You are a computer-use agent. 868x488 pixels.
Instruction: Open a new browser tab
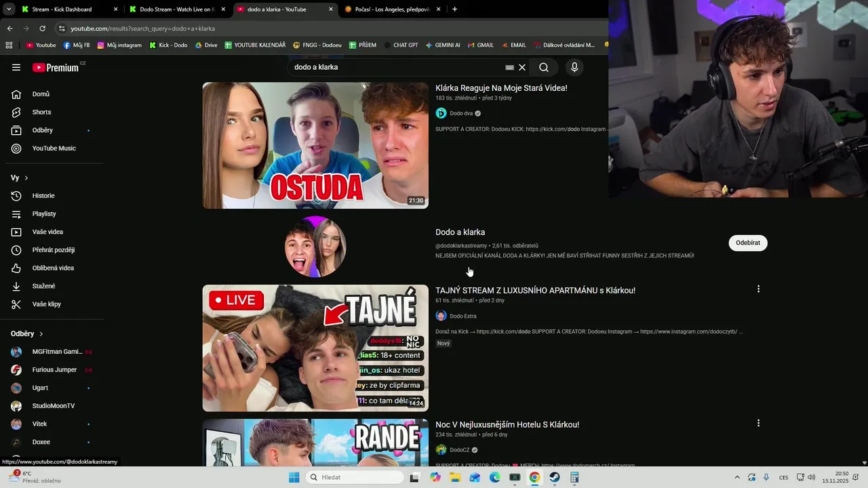coord(454,9)
